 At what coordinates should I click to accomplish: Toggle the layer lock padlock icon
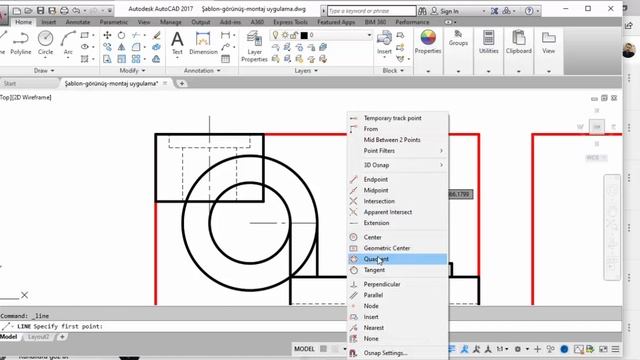click(x=294, y=35)
